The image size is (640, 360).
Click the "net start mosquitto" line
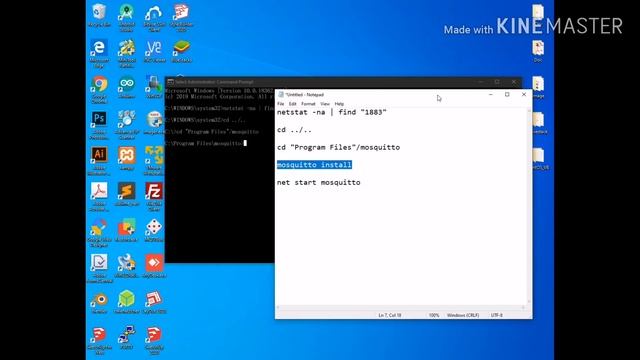click(318, 182)
